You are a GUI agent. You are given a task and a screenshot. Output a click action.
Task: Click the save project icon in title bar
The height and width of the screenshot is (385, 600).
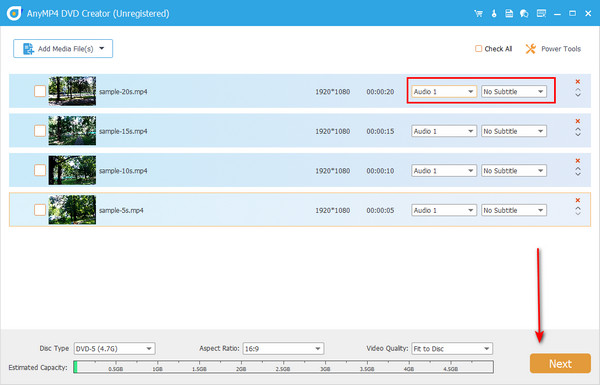click(x=509, y=13)
